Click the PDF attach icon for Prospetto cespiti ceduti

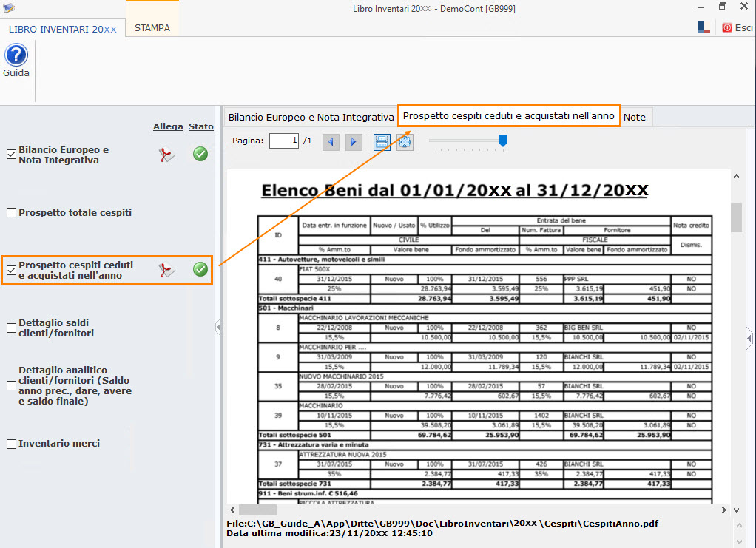pos(168,270)
